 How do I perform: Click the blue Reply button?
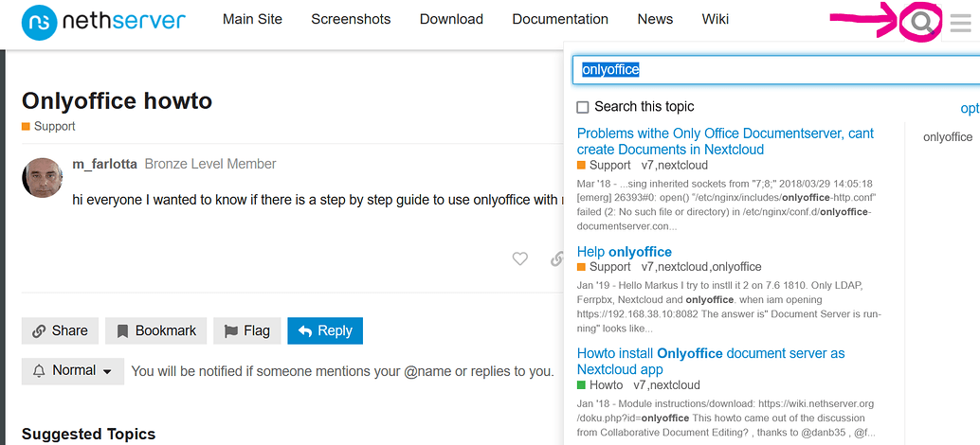[x=325, y=330]
